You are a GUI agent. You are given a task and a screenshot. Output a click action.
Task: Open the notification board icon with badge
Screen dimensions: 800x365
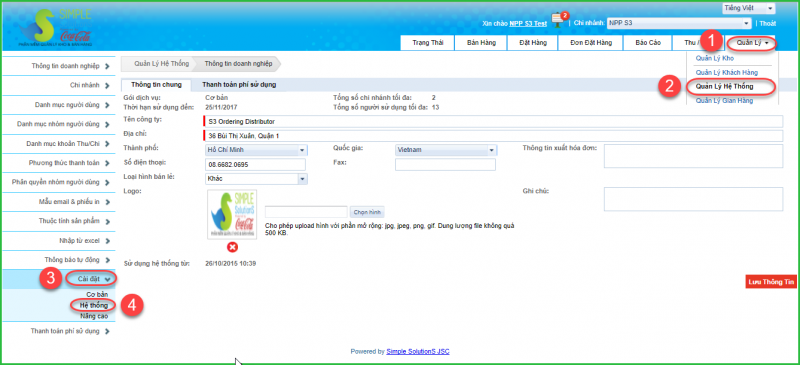560,20
